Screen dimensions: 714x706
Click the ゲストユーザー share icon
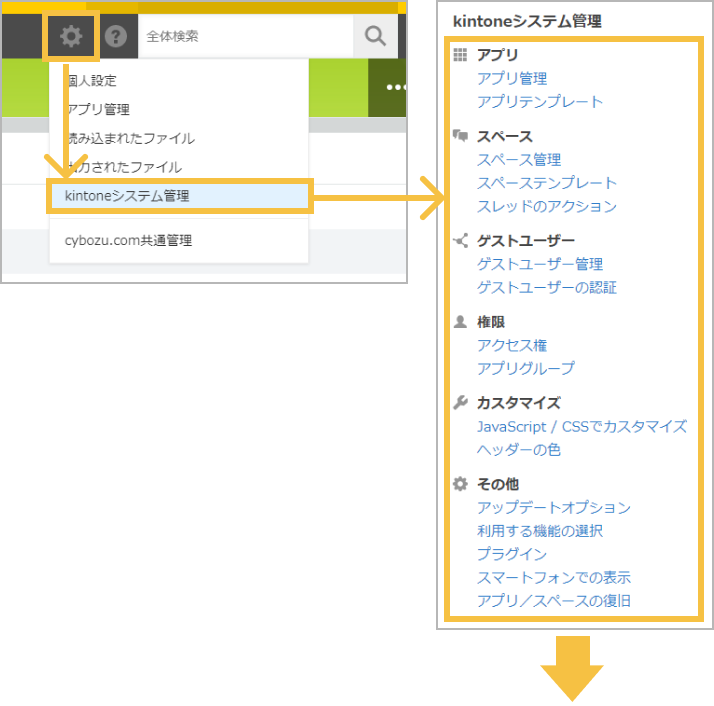(460, 240)
